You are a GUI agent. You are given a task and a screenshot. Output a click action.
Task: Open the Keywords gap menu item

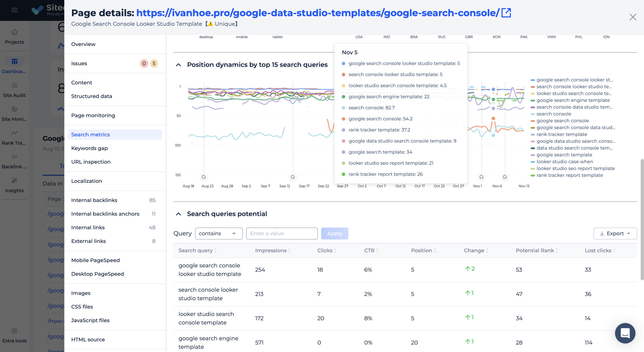[89, 148]
